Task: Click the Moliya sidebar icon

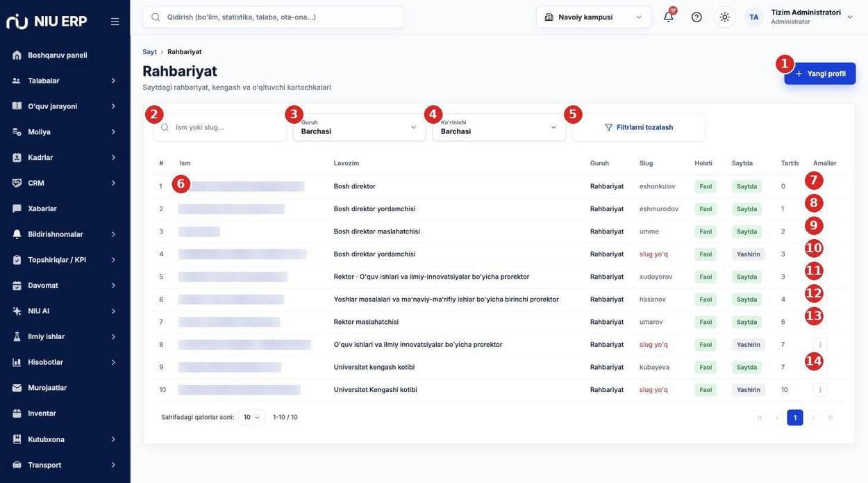Action: click(x=17, y=132)
